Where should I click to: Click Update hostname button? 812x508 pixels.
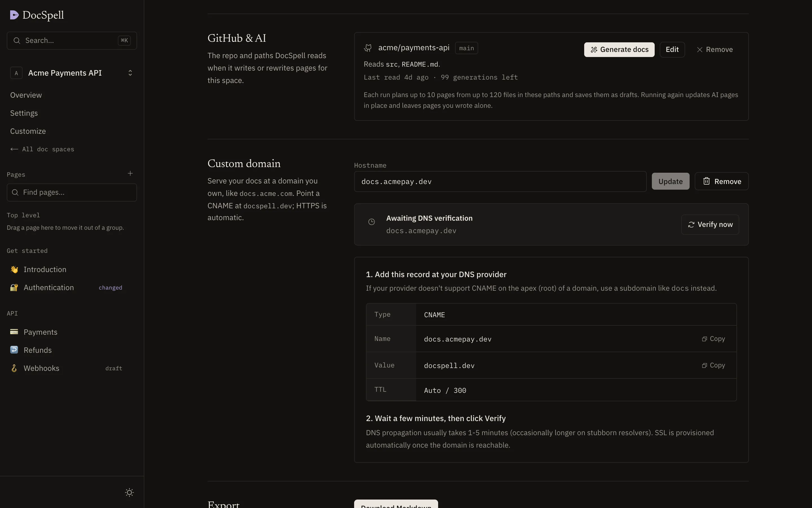click(670, 181)
